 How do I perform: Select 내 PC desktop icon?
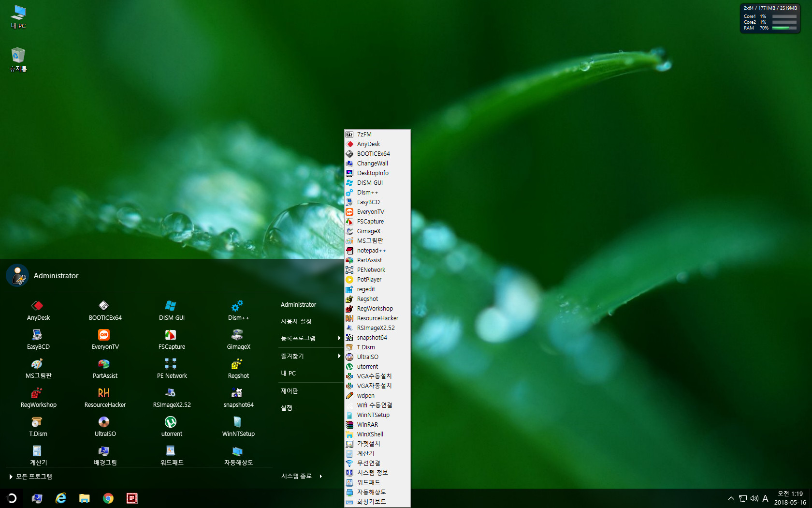click(x=18, y=17)
